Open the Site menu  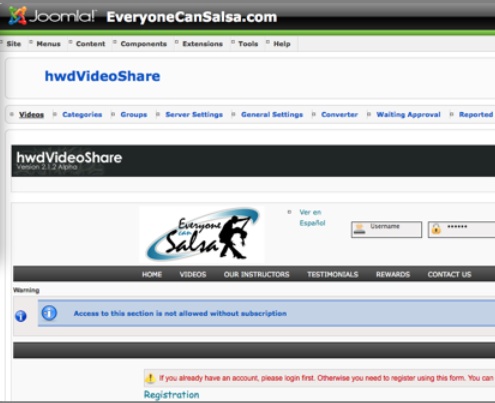pos(14,44)
